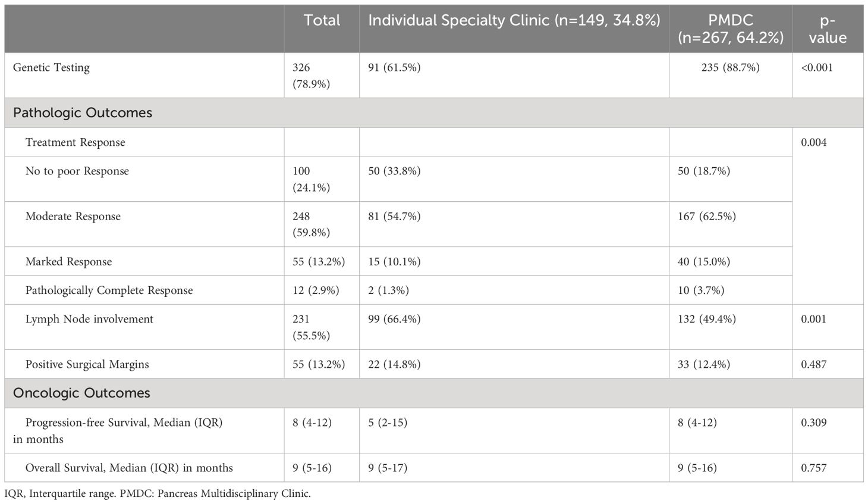The height and width of the screenshot is (504, 868).
Task: Select the Positive Surgical Margins label
Action: pos(87,364)
